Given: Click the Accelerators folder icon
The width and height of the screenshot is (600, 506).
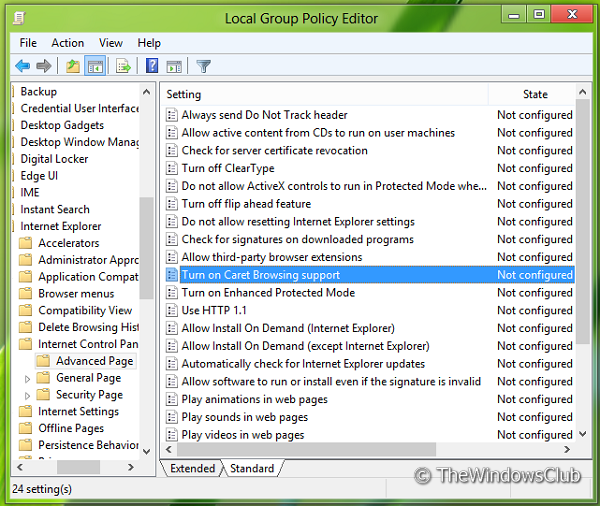Looking at the screenshot, I should pyautogui.click(x=26, y=243).
